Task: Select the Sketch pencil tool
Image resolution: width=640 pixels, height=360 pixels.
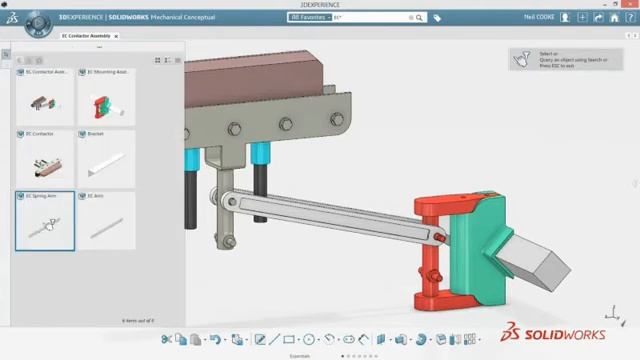Action: click(x=260, y=339)
